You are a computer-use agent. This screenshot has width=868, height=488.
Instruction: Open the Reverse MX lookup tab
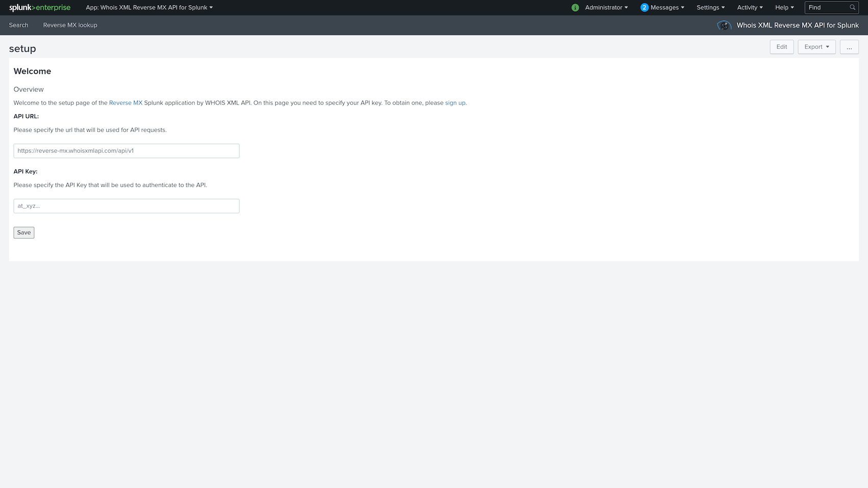tap(70, 25)
